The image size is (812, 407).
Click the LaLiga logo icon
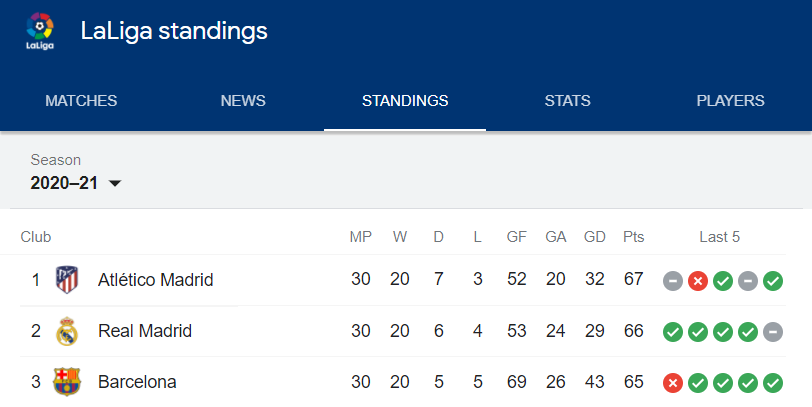click(x=40, y=31)
